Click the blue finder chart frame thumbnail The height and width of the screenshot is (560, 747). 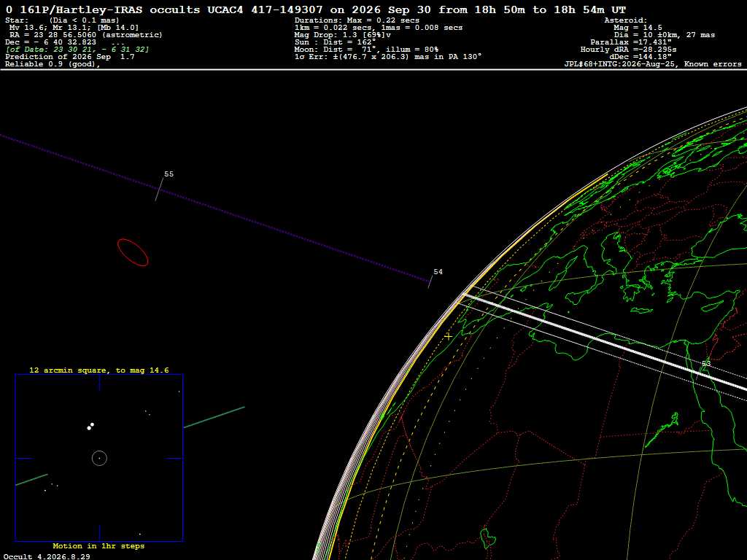tap(99, 458)
